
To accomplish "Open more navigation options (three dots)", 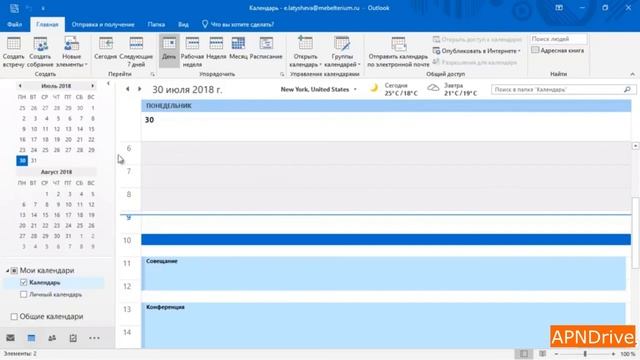I will tap(94, 338).
